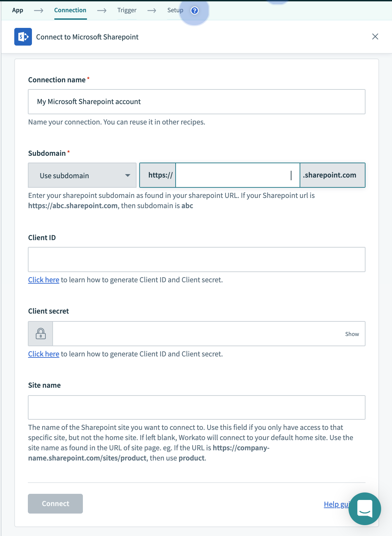Open the Setup step
Image resolution: width=392 pixels, height=536 pixels.
pos(175,10)
